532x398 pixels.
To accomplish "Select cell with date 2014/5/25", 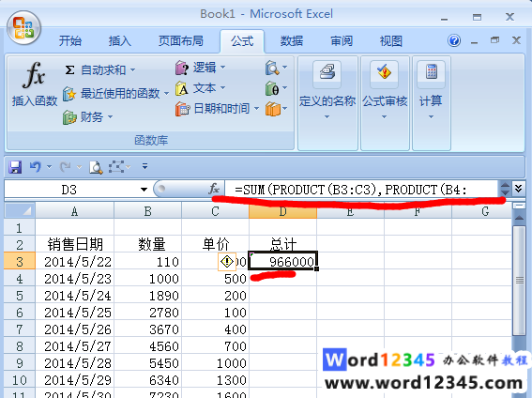I will click(x=75, y=313).
